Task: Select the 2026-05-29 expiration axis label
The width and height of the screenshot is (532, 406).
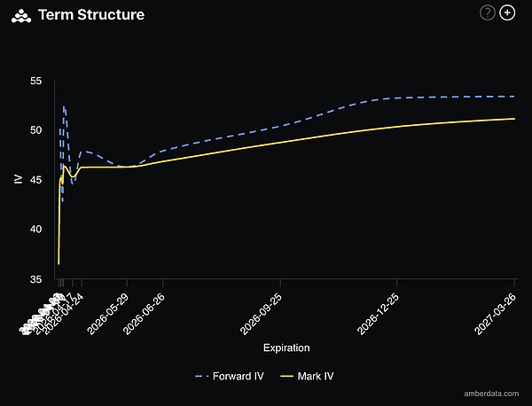Action: pos(110,314)
